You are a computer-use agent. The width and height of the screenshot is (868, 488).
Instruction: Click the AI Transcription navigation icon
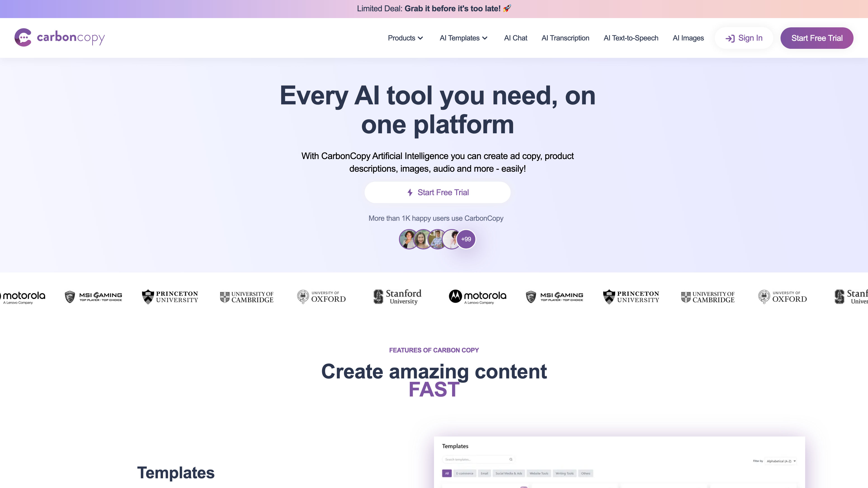pos(565,38)
